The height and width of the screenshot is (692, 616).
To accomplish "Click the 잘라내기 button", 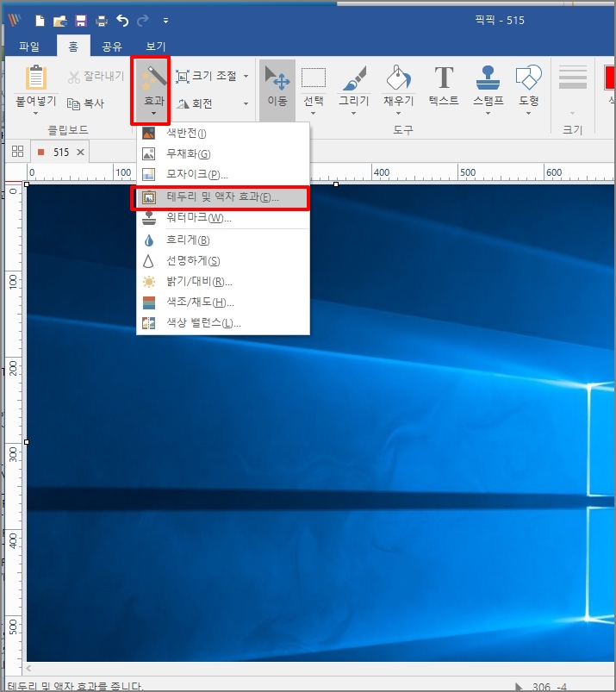I will [x=96, y=77].
